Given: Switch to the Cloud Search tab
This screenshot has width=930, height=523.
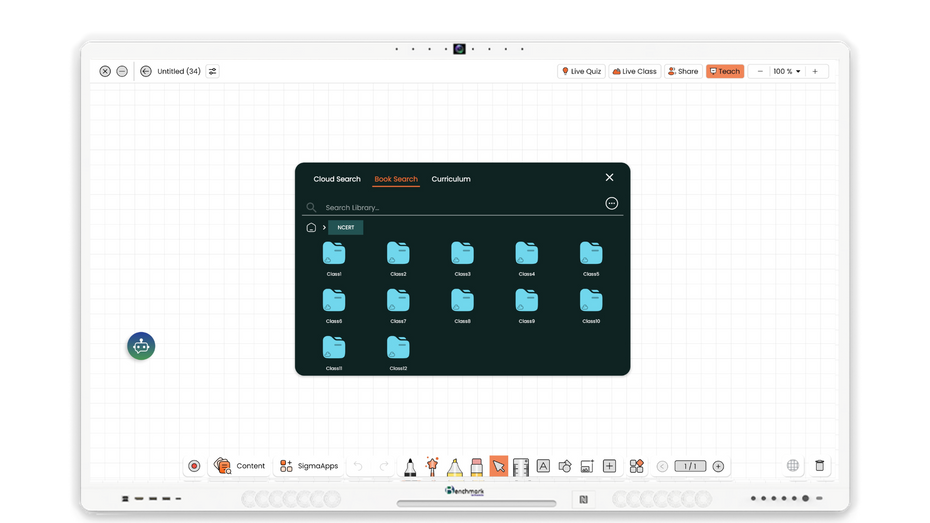Looking at the screenshot, I should [337, 179].
